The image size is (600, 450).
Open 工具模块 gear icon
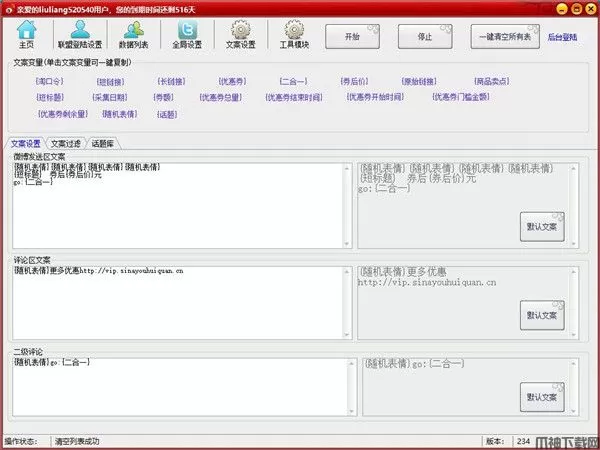click(x=294, y=34)
